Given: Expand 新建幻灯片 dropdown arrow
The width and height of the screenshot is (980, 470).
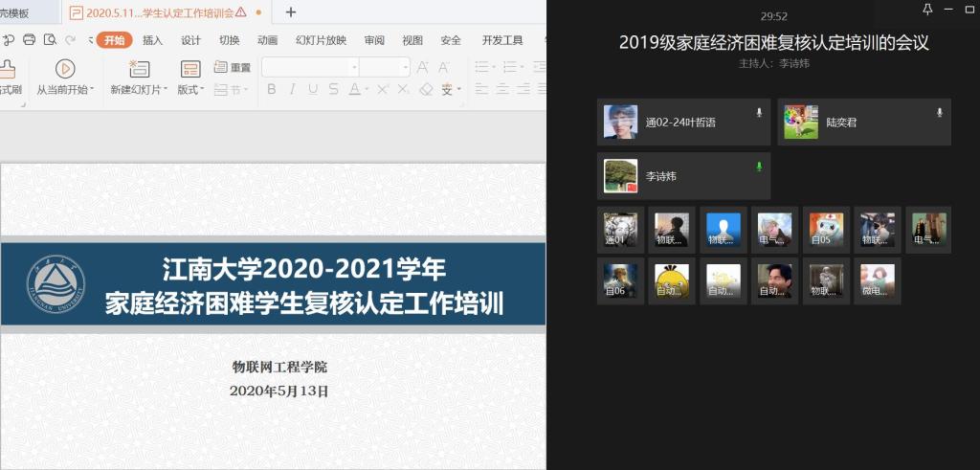Looking at the screenshot, I should pos(166,89).
